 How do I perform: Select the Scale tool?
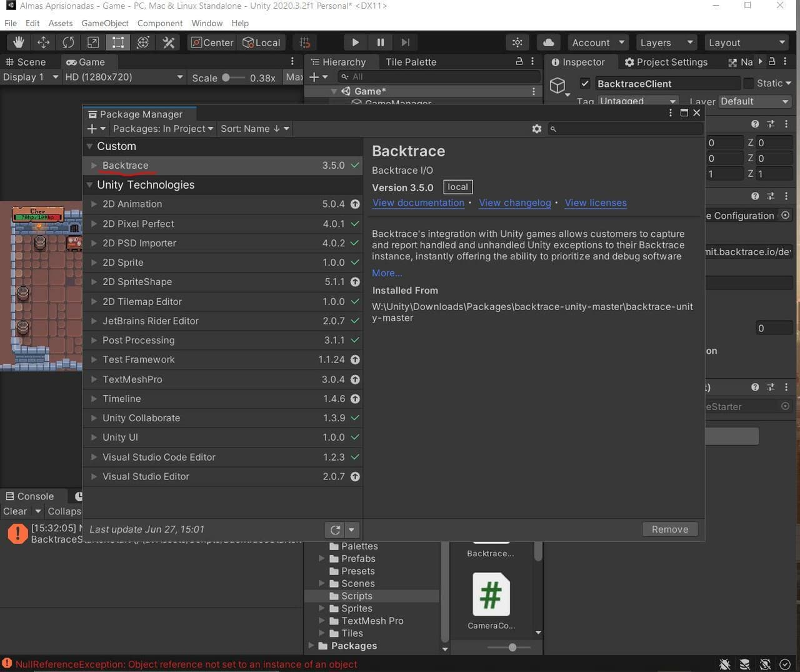[x=93, y=43]
